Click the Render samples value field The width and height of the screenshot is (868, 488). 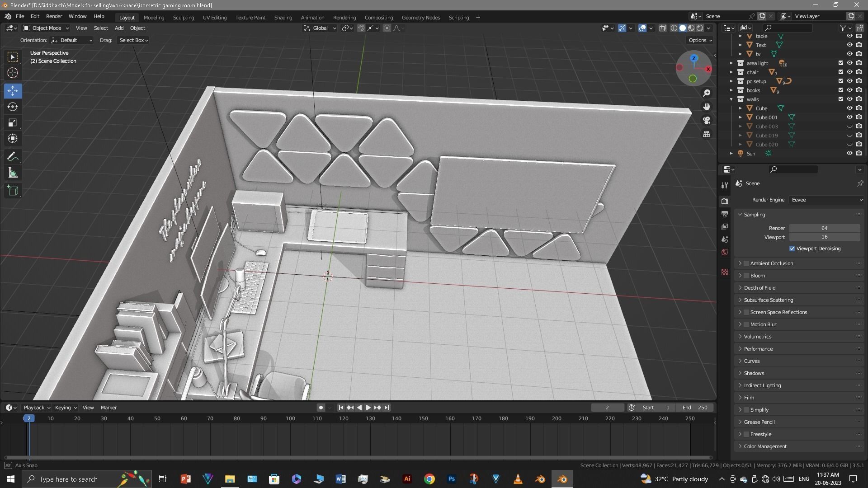click(825, 228)
